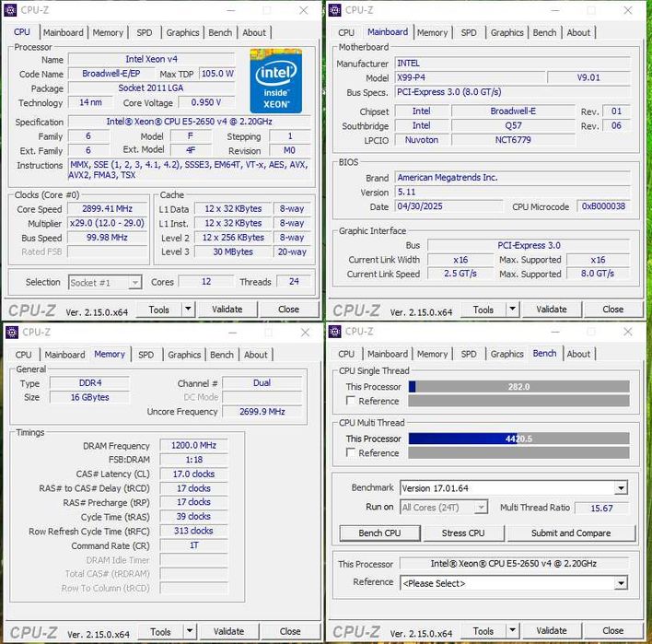Click Multi Thread Ratio value 15.67
The width and height of the screenshot is (652, 644).
(x=601, y=508)
